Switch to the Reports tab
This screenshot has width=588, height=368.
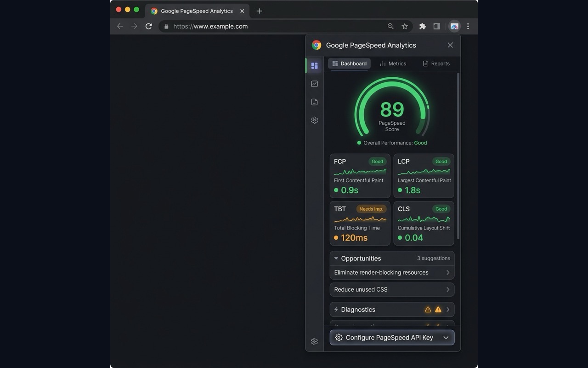(x=436, y=63)
